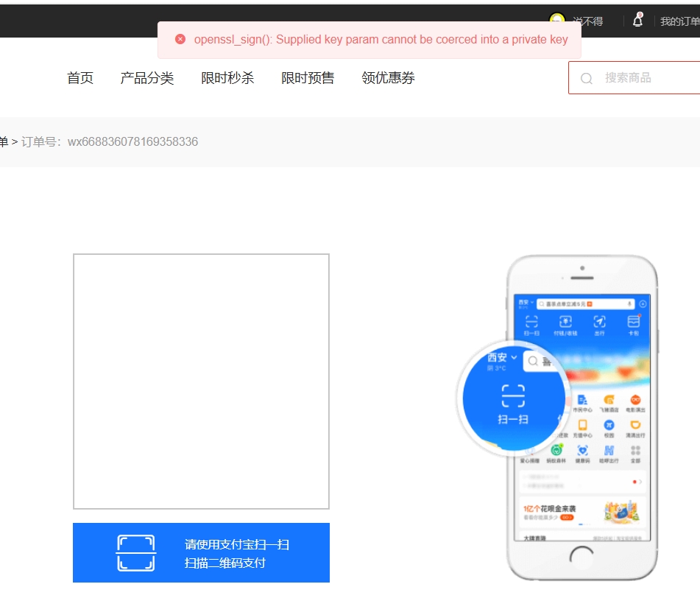700x612 pixels.
Task: Open the 限时预售 navigation item
Action: point(308,78)
